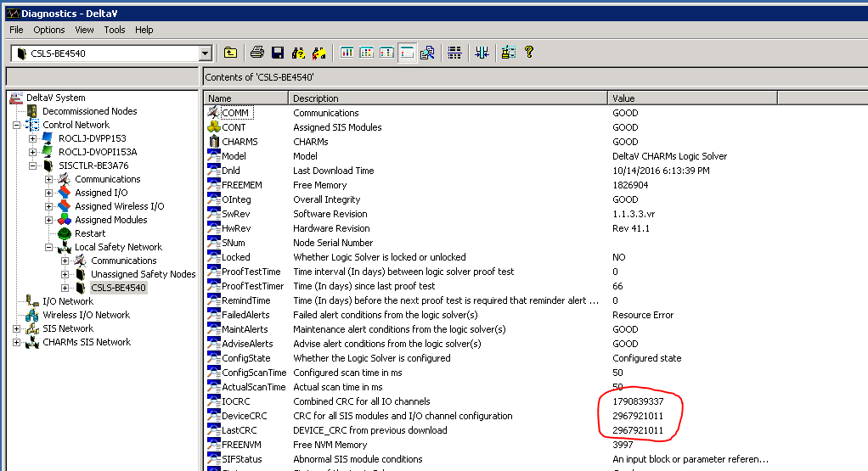Expand the Assigned Wireless I/O node
The height and width of the screenshot is (471, 868).
[x=48, y=207]
